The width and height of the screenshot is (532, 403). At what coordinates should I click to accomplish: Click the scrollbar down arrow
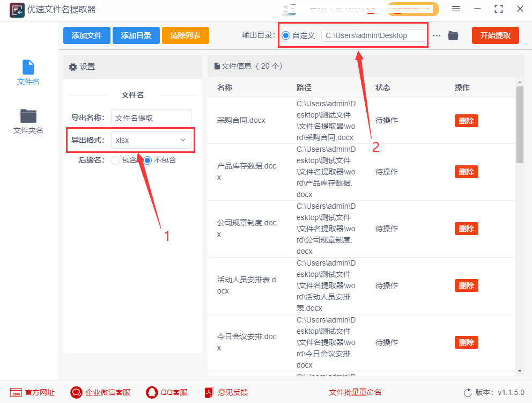pyautogui.click(x=520, y=371)
